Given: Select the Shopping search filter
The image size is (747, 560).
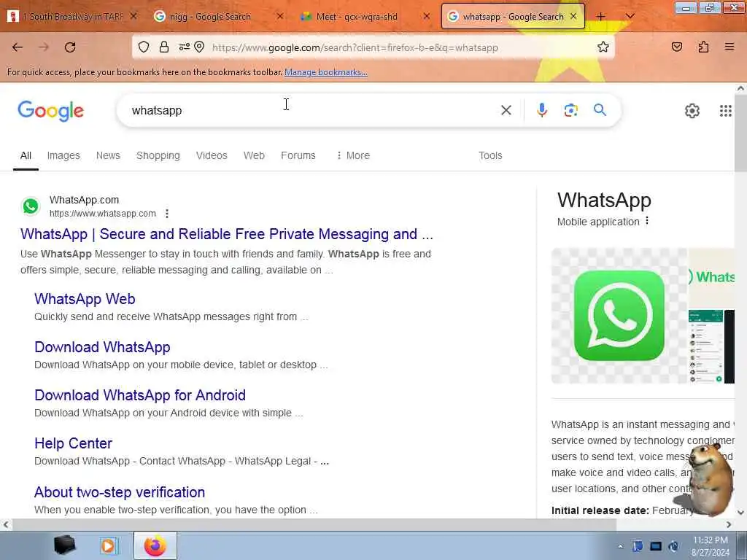Looking at the screenshot, I should point(158,156).
